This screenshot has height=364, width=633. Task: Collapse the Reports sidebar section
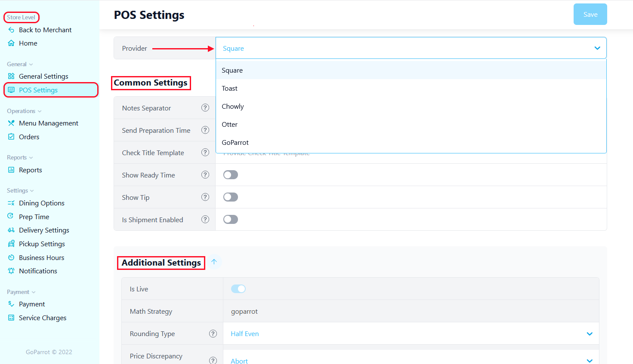point(20,157)
